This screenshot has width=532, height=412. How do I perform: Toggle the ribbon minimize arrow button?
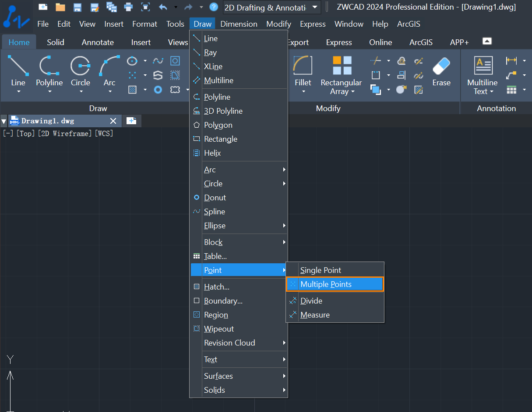[487, 41]
